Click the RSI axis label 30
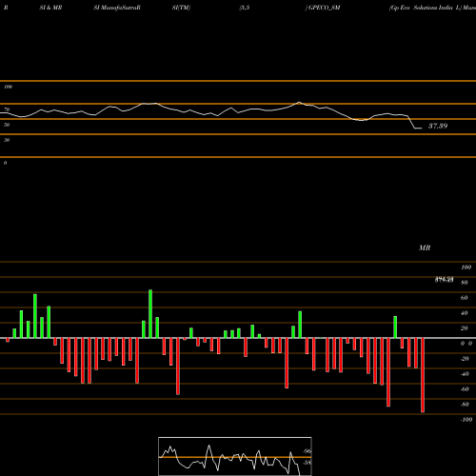 pyautogui.click(x=7, y=140)
